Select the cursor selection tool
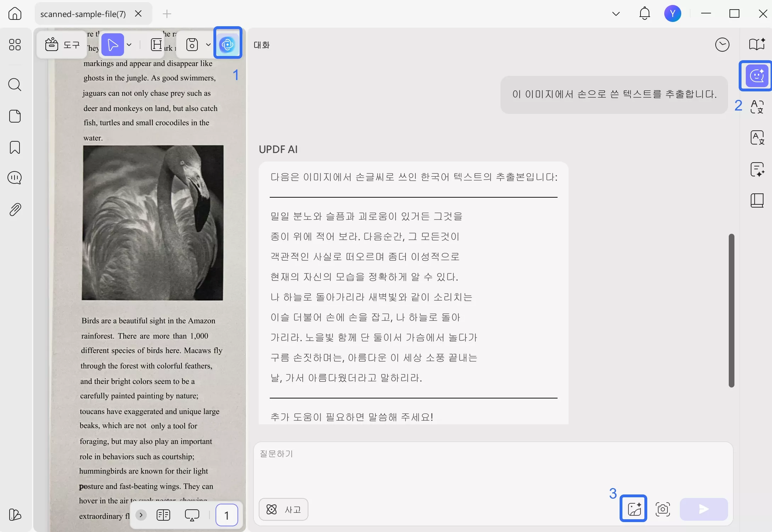The width and height of the screenshot is (772, 532). pos(112,44)
